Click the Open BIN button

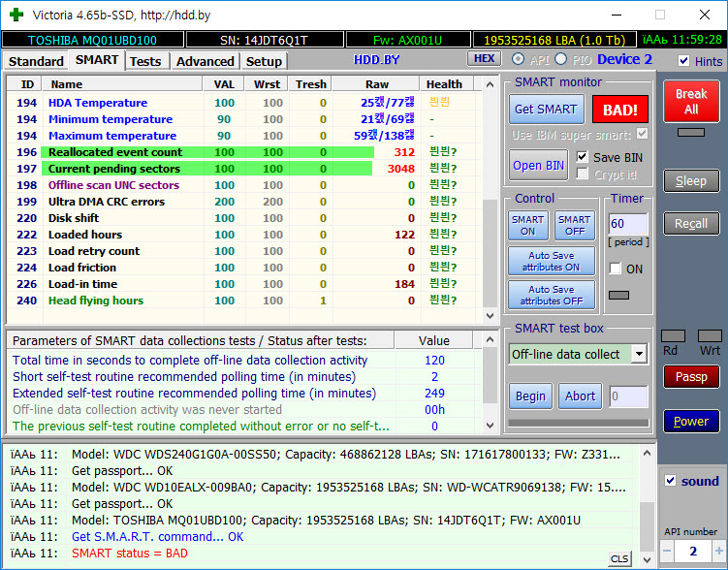click(x=538, y=165)
